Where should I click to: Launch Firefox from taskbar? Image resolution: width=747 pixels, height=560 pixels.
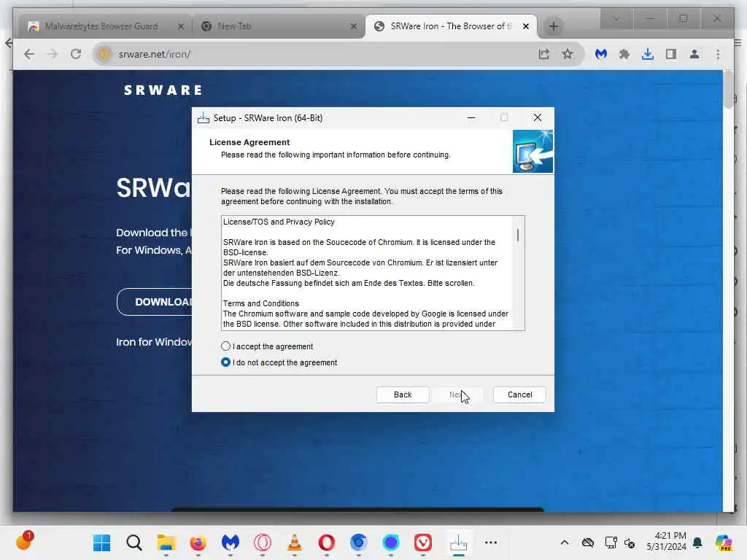pos(198,542)
